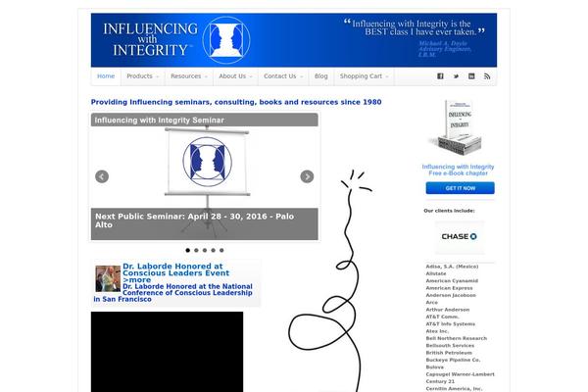This screenshot has width=588, height=392.
Task: Select the third slider dot
Action: click(x=205, y=250)
